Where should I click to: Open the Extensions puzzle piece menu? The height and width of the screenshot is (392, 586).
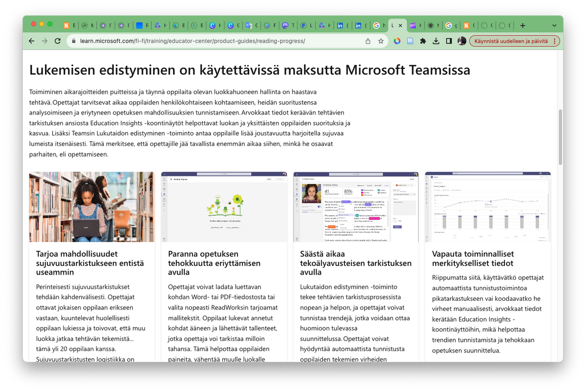pyautogui.click(x=423, y=41)
